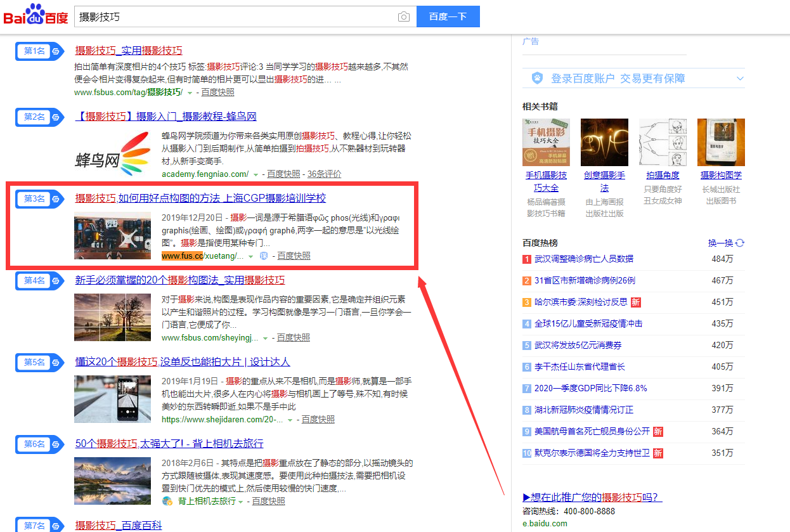This screenshot has width=790, height=532.
Task: Open hot topic 默克尔表示德国将全力支持世卫
Action: click(x=592, y=453)
